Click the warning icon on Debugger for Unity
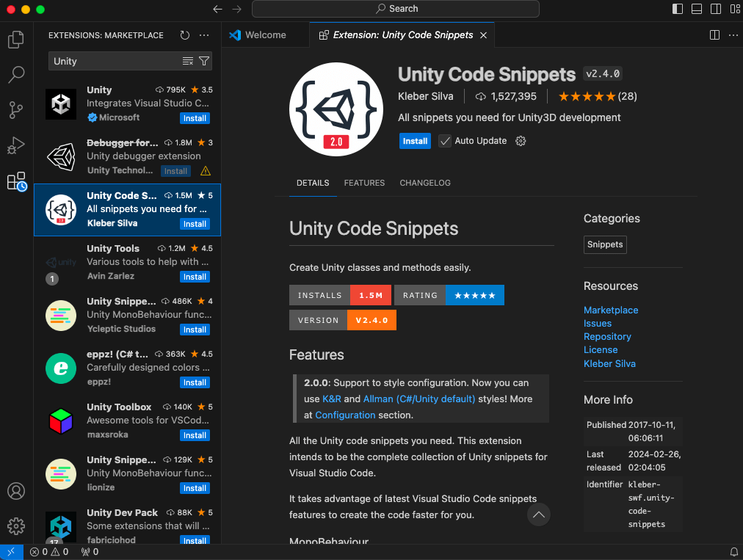 (x=206, y=171)
